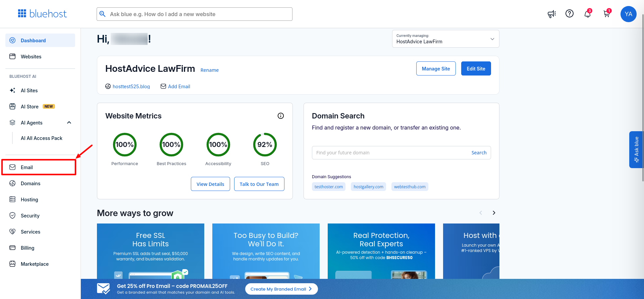644x299 pixels.
Task: Open the notifications bell icon
Action: point(587,14)
